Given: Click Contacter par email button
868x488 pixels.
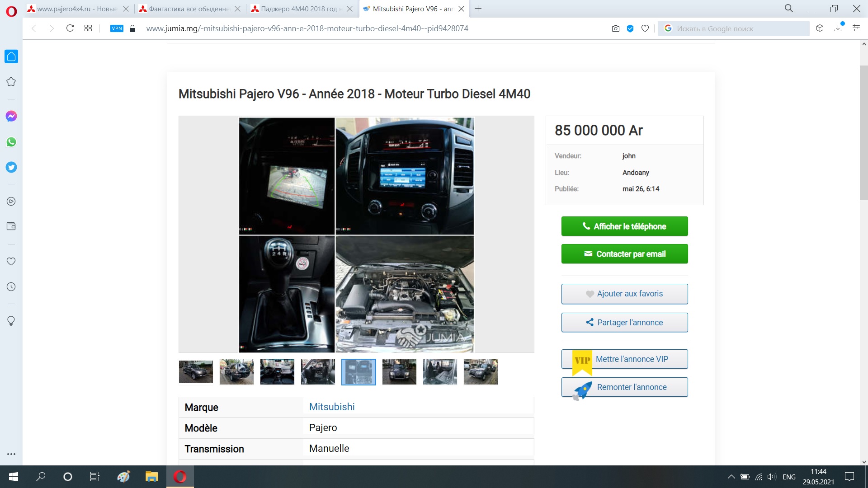Looking at the screenshot, I should 624,254.
